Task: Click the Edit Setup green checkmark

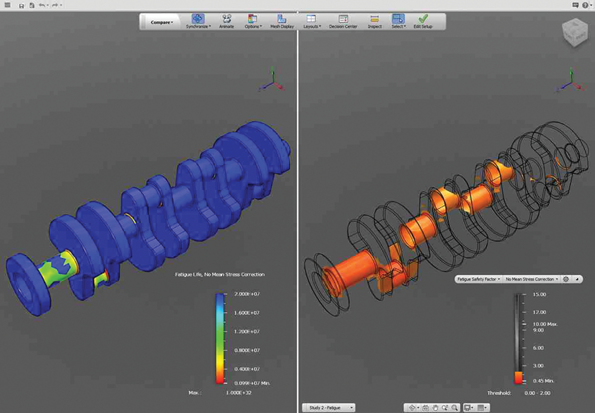Action: tap(423, 19)
